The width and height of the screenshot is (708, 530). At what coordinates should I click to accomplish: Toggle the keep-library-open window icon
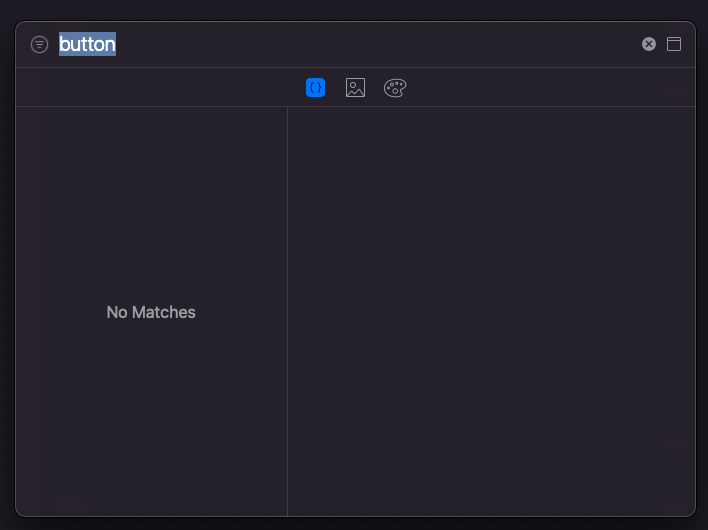click(674, 44)
